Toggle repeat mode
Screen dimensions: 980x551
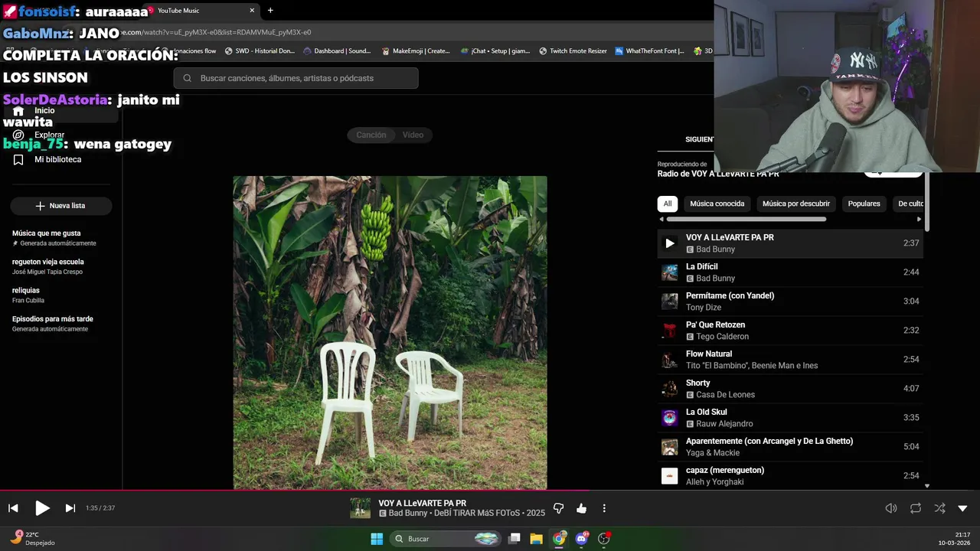pyautogui.click(x=916, y=508)
